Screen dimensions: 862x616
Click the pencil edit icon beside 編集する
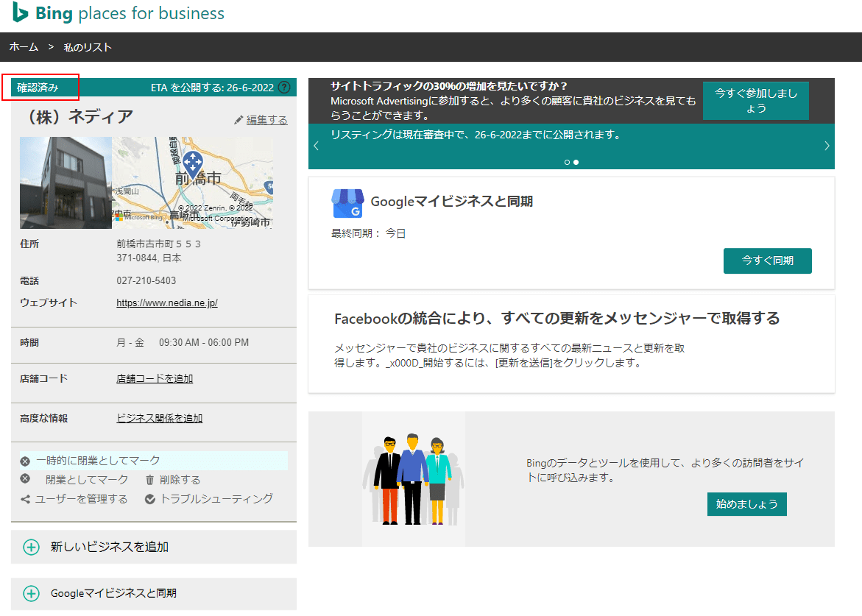238,120
